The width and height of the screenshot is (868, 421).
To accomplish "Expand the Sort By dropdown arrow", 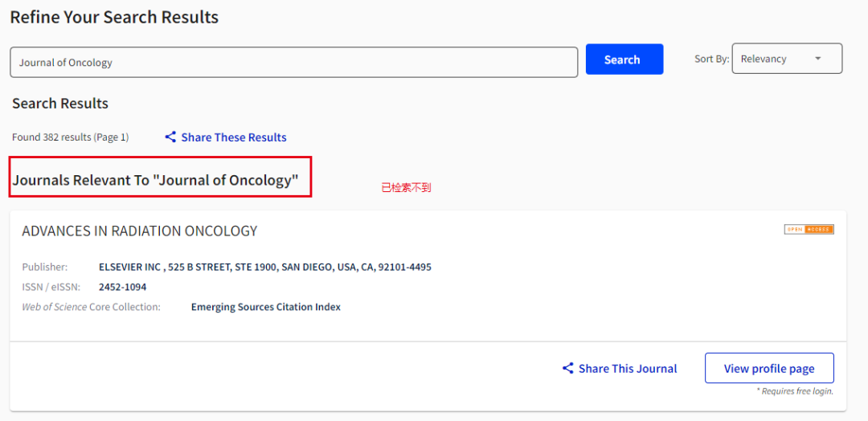I will [818, 59].
